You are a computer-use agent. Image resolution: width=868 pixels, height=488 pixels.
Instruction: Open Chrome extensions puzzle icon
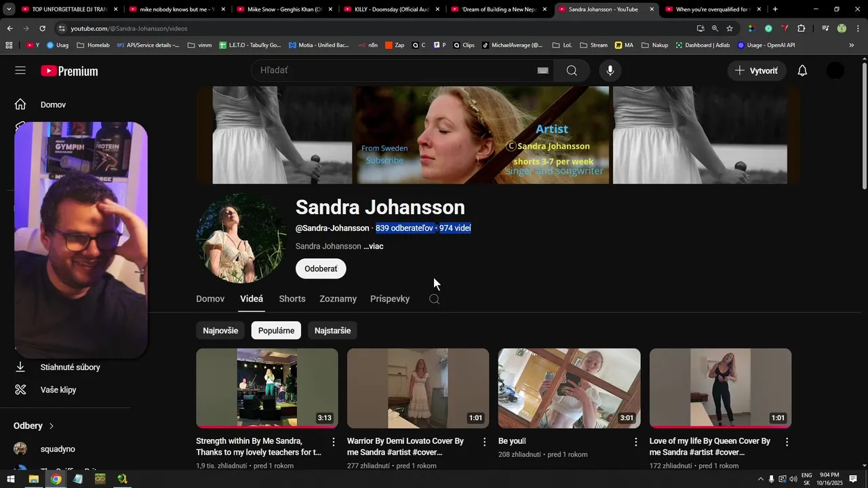[x=801, y=28]
